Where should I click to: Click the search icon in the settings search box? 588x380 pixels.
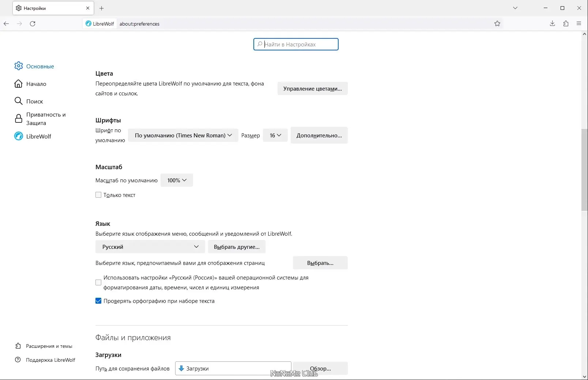coord(260,44)
